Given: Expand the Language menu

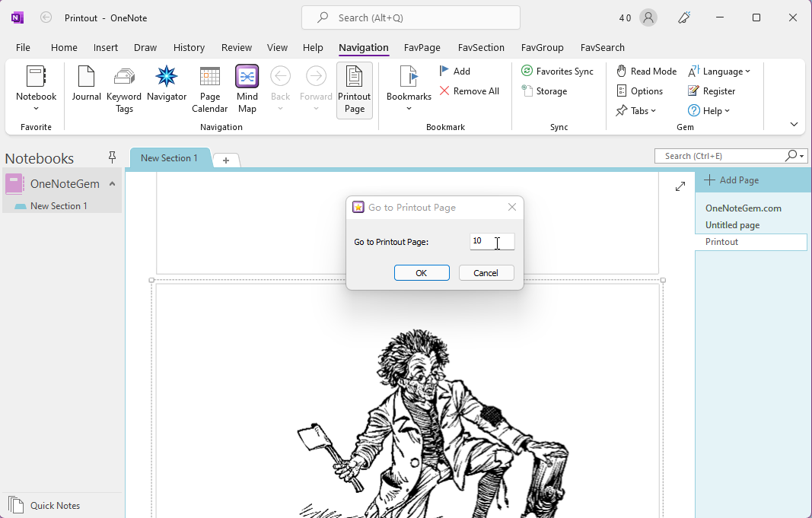Looking at the screenshot, I should [719, 72].
